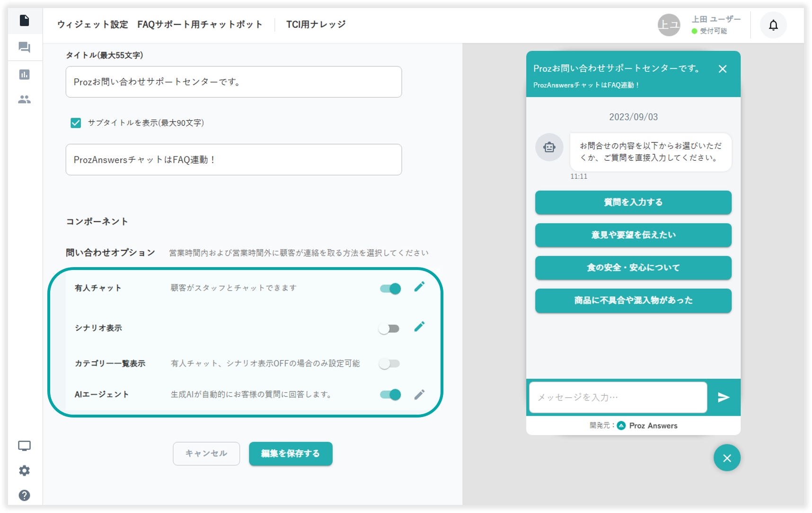Open the analytics chart sidebar icon

[x=24, y=74]
